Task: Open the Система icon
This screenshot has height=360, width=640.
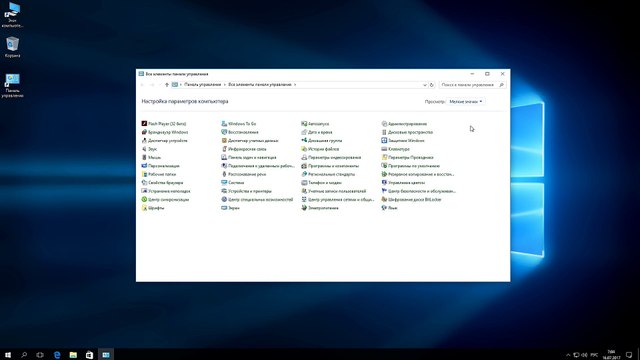Action: [x=224, y=182]
